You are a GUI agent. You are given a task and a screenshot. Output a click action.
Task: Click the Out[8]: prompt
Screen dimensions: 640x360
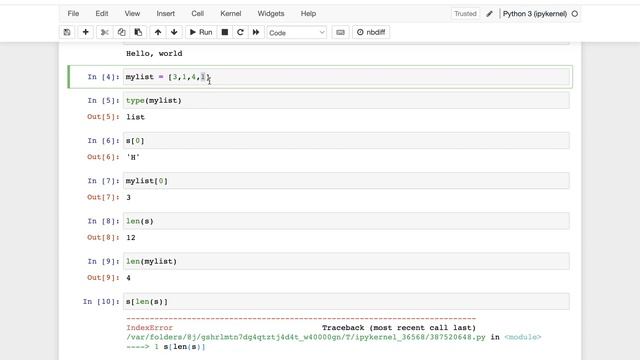tap(103, 238)
